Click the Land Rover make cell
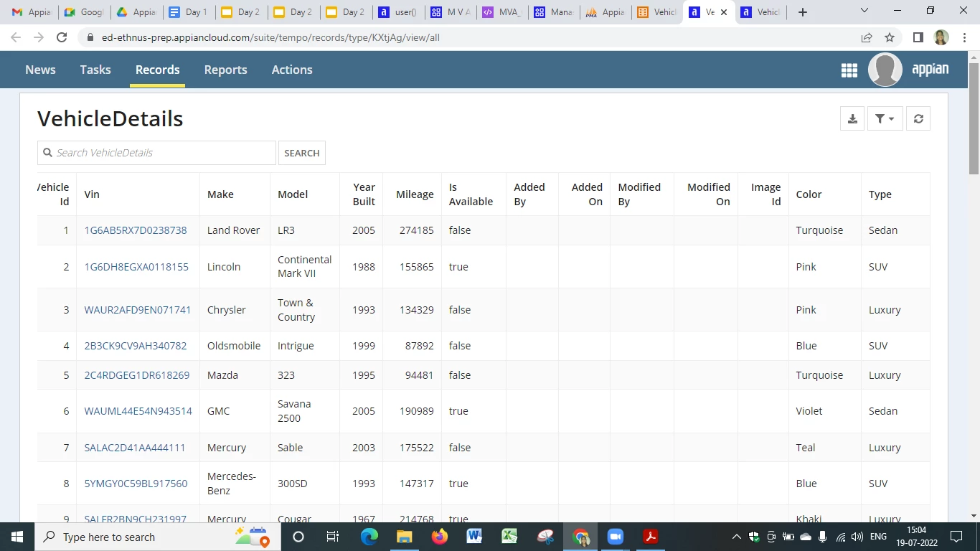The image size is (980, 551). [233, 230]
